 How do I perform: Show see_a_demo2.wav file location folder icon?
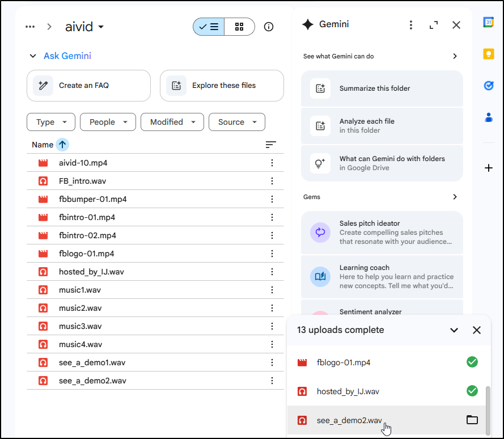click(x=472, y=420)
